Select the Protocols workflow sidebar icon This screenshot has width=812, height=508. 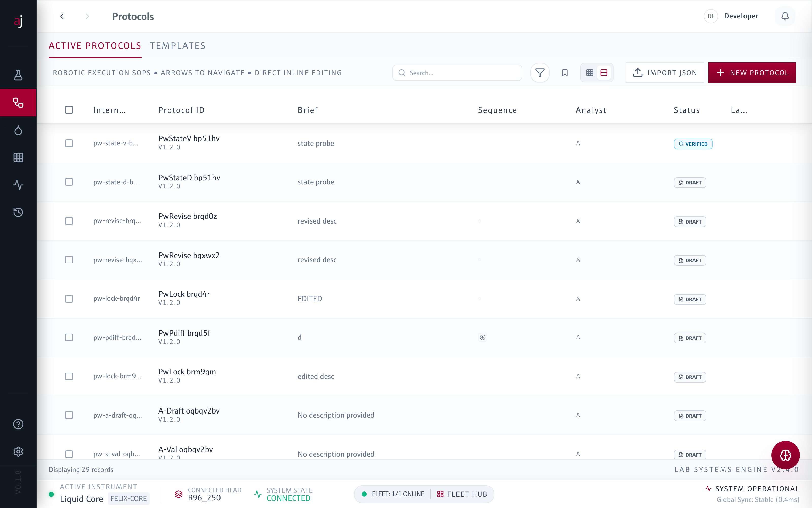(18, 102)
